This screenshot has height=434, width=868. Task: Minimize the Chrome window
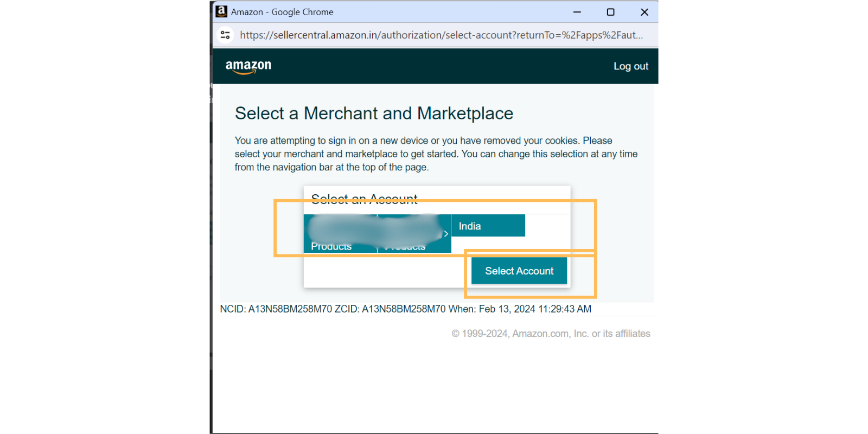(x=577, y=12)
